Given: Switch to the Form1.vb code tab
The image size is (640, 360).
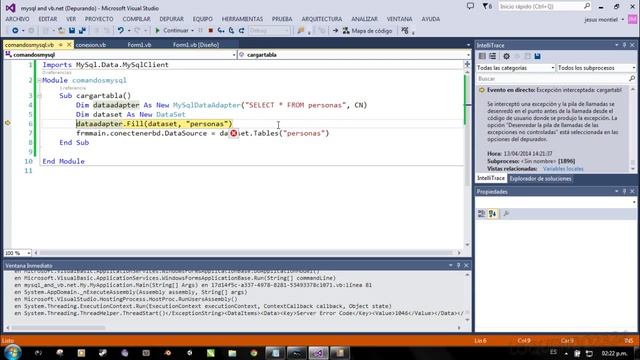Looking at the screenshot, I should (x=139, y=45).
